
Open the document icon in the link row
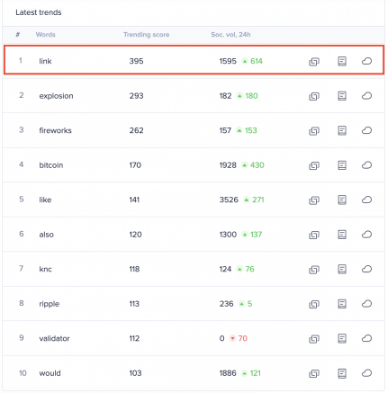(x=342, y=61)
